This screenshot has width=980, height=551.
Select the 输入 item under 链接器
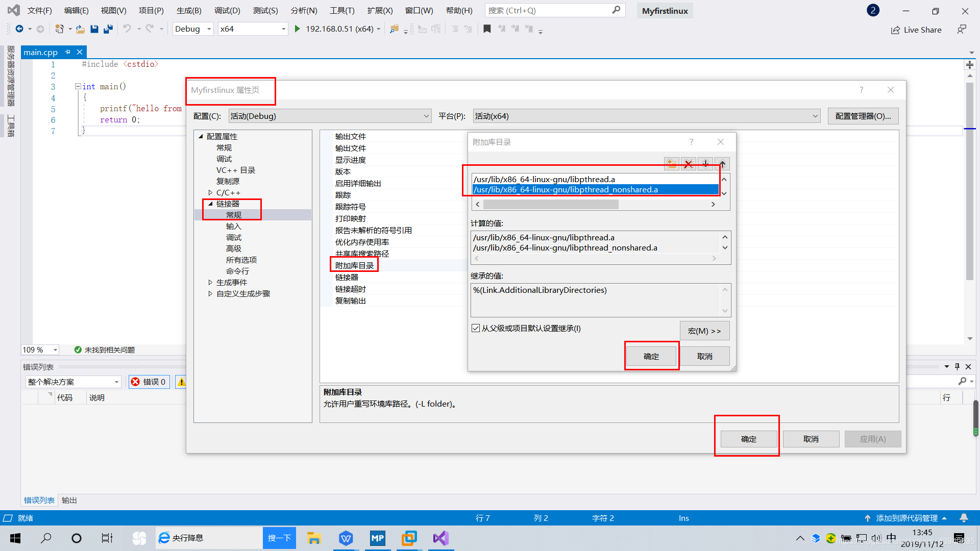click(x=233, y=226)
